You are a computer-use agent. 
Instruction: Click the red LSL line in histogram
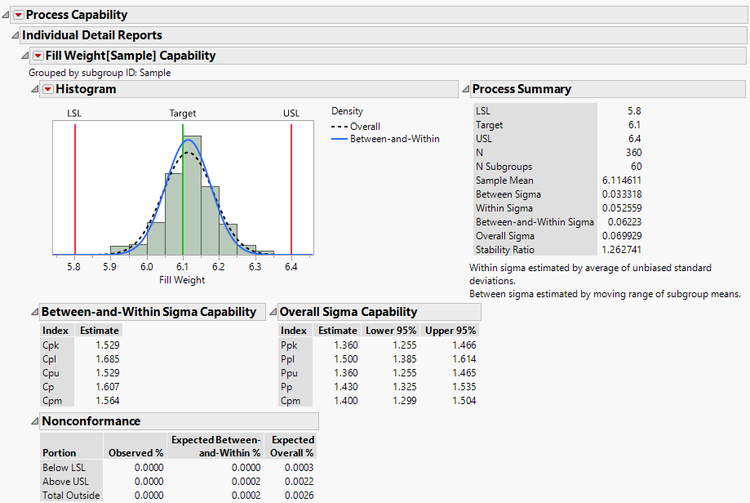[75, 190]
